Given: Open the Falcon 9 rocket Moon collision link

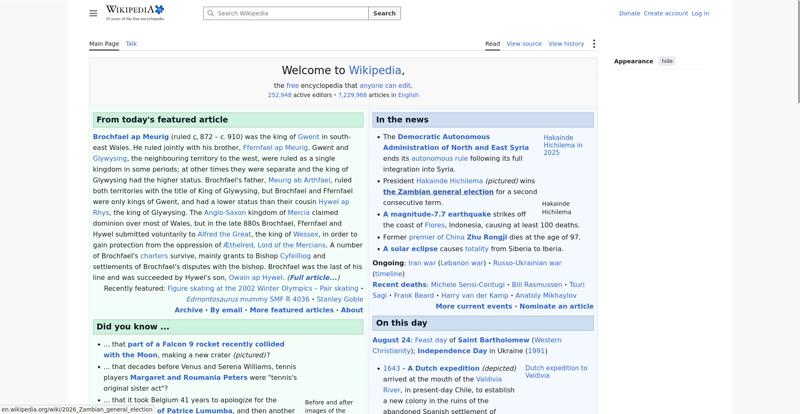Looking at the screenshot, I should coord(194,350).
